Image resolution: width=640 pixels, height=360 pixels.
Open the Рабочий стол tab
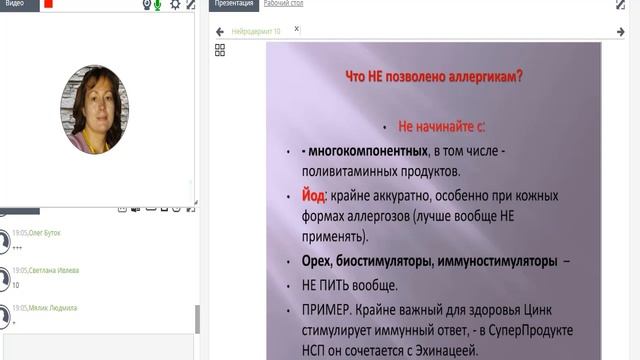283,4
